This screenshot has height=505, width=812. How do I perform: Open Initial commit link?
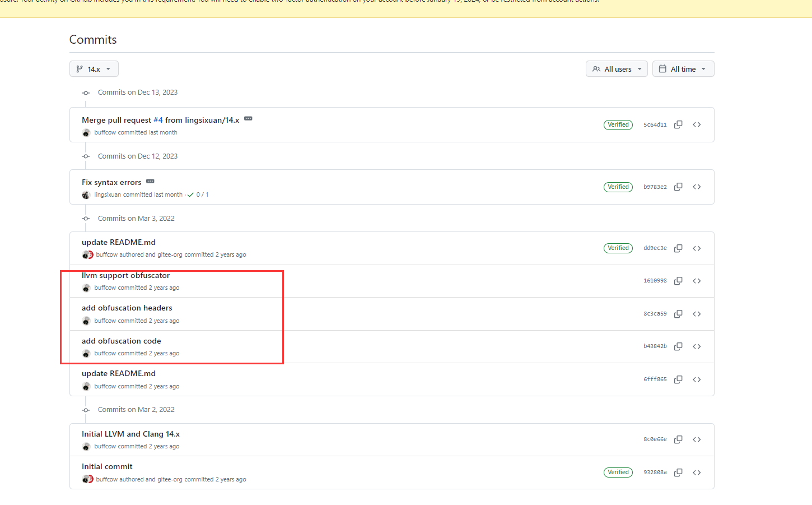tap(107, 466)
